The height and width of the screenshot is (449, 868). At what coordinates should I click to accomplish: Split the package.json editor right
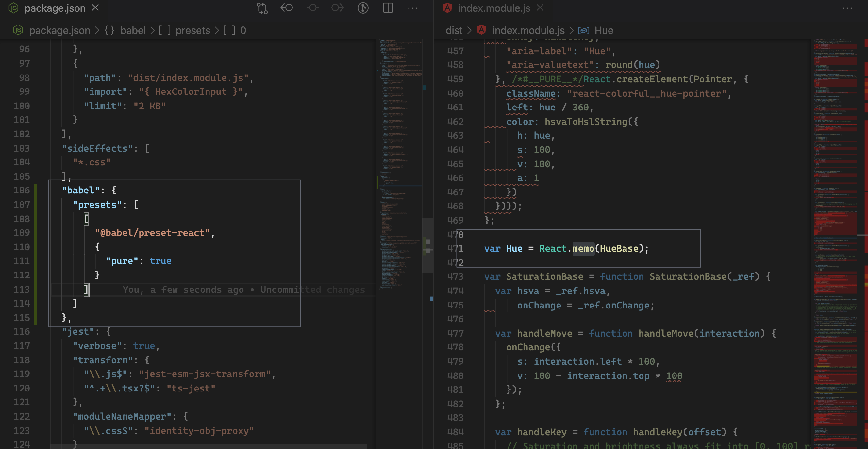pos(388,8)
